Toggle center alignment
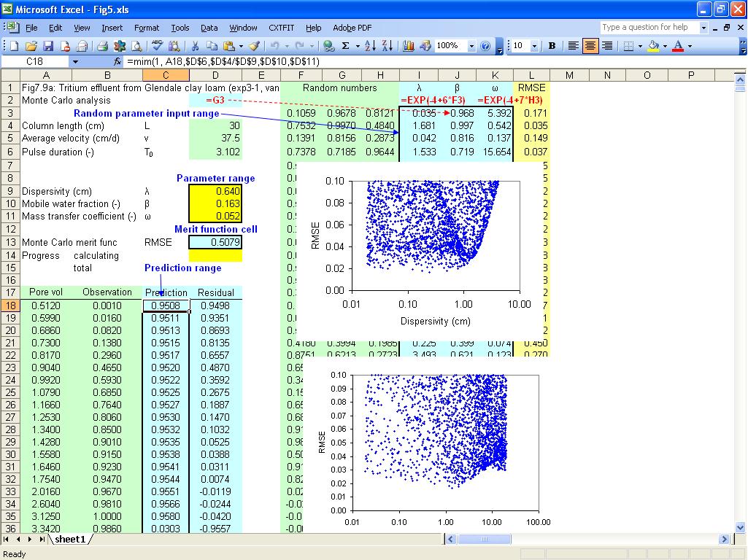This screenshot has height=560, width=748. click(x=590, y=46)
